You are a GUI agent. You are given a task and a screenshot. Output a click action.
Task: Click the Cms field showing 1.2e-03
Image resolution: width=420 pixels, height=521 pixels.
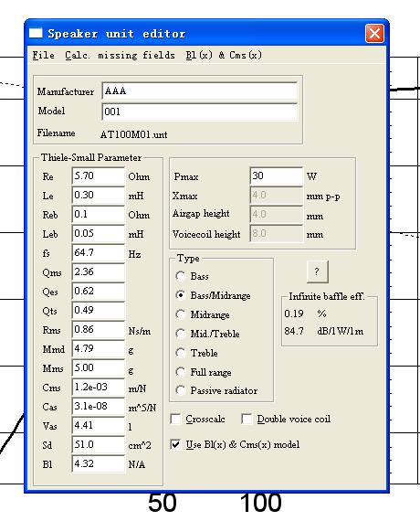click(99, 388)
